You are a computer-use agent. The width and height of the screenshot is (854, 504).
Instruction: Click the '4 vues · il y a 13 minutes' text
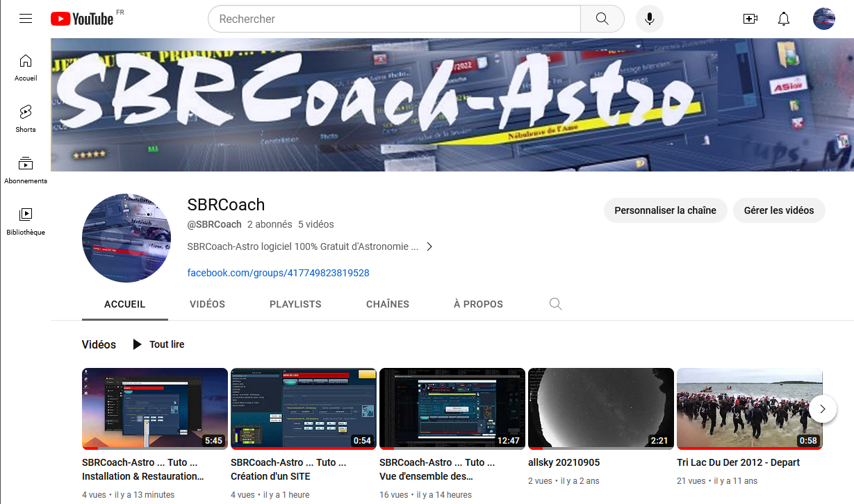tap(129, 495)
